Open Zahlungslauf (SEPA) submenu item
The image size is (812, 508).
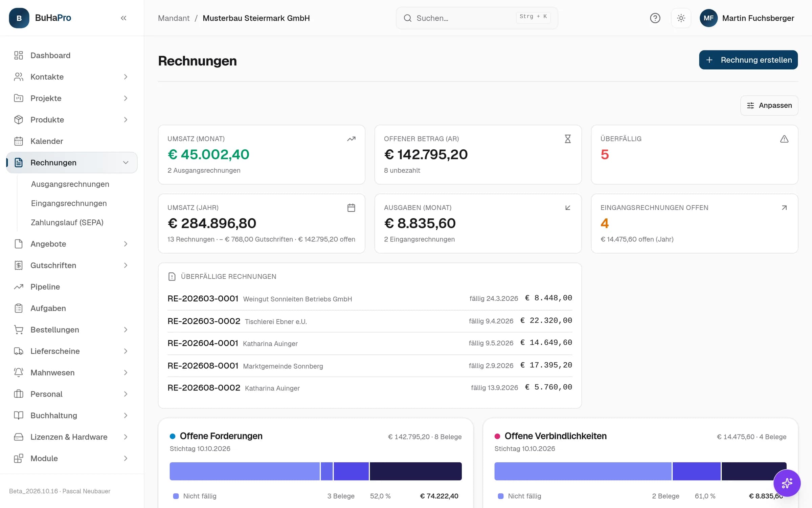[x=67, y=223]
